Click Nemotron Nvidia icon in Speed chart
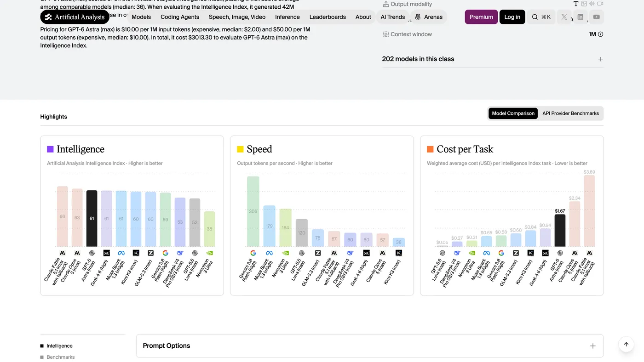The width and height of the screenshot is (644, 362). [286, 253]
